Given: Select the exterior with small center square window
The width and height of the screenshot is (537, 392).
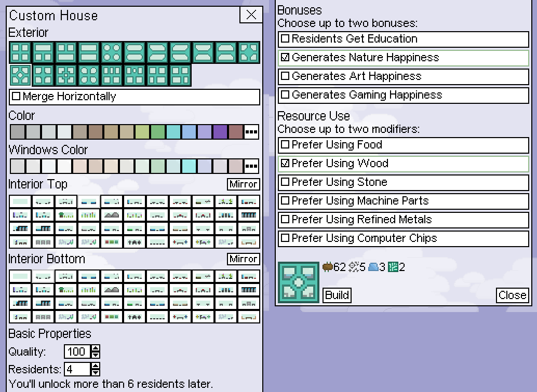Looking at the screenshot, I should 66,75.
